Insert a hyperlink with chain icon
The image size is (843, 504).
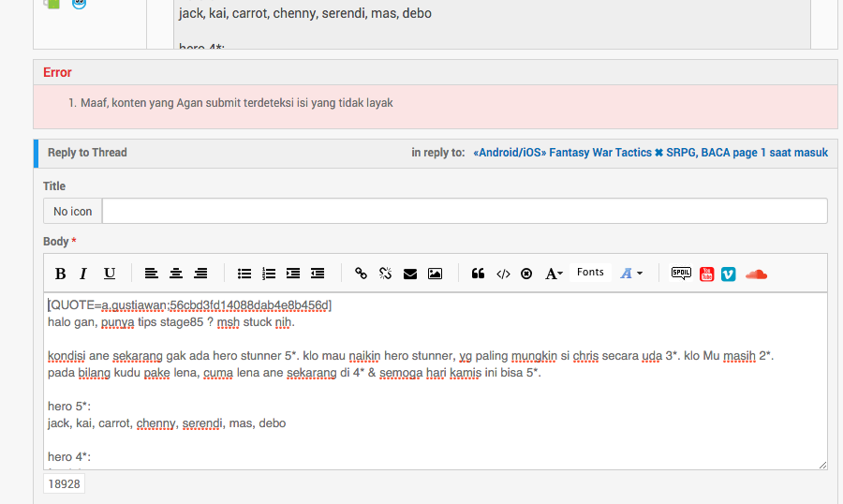(361, 274)
